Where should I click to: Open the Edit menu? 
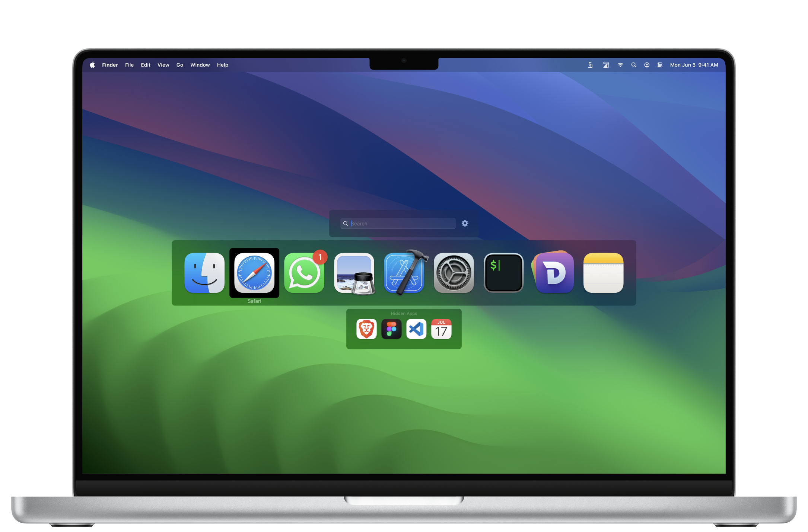point(146,65)
